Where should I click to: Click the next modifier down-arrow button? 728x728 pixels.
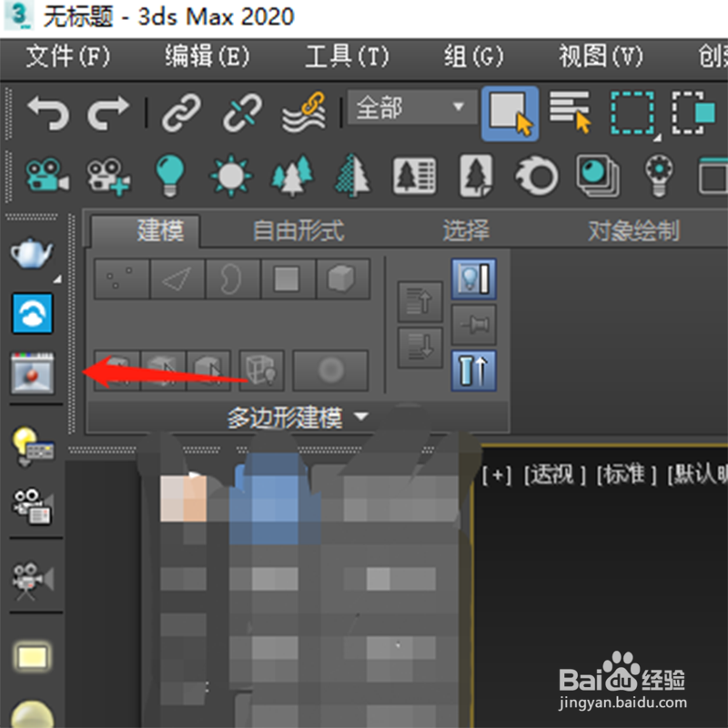420,348
